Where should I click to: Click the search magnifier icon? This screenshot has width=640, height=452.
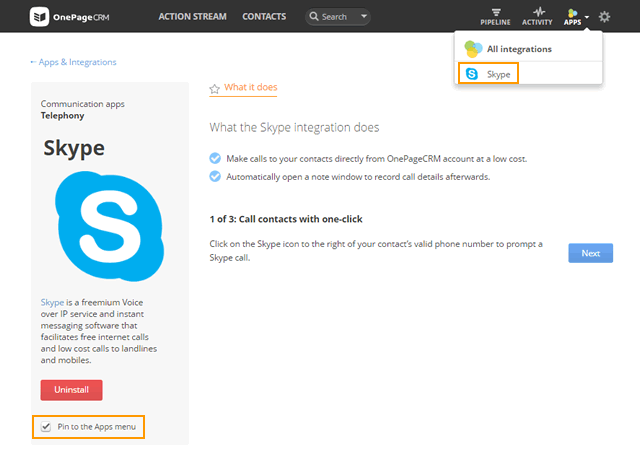pyautogui.click(x=313, y=16)
